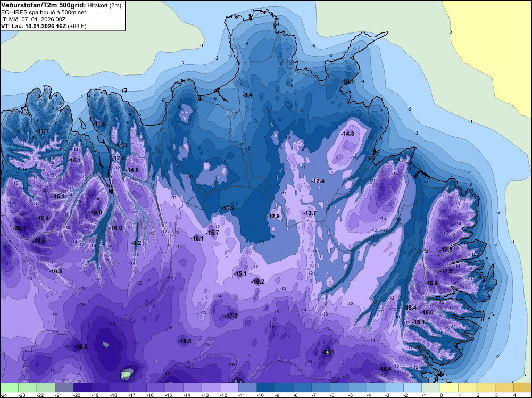Click the valid time 'VT: Lau. 10.01.2026 16Z'
The width and height of the screenshot is (532, 398).
coord(34,26)
